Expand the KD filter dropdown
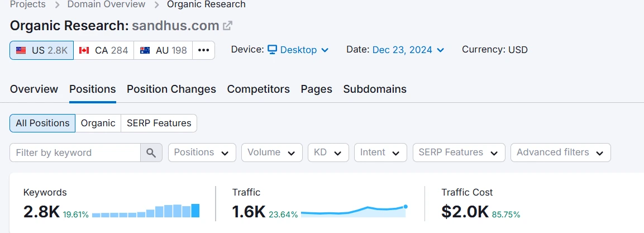Screen dimensions: 644x233 (328, 153)
